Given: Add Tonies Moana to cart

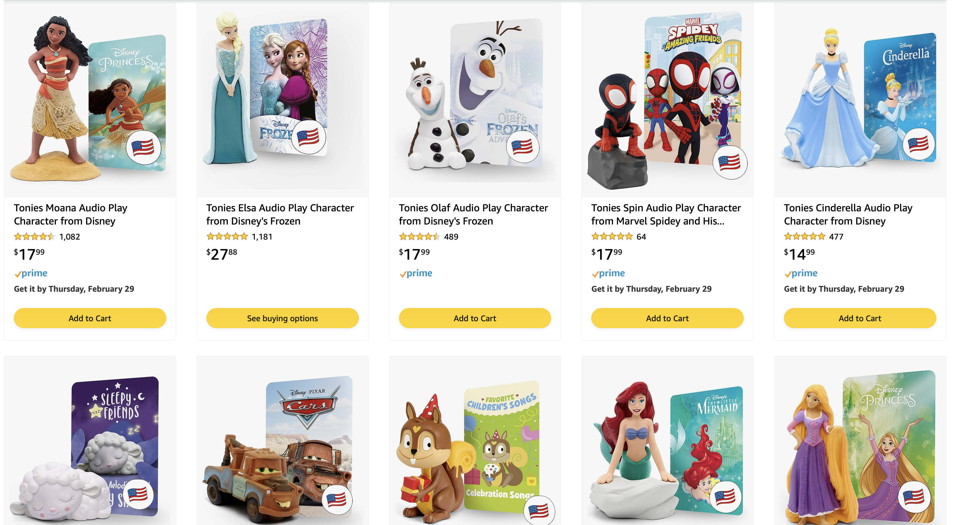Looking at the screenshot, I should click(90, 318).
